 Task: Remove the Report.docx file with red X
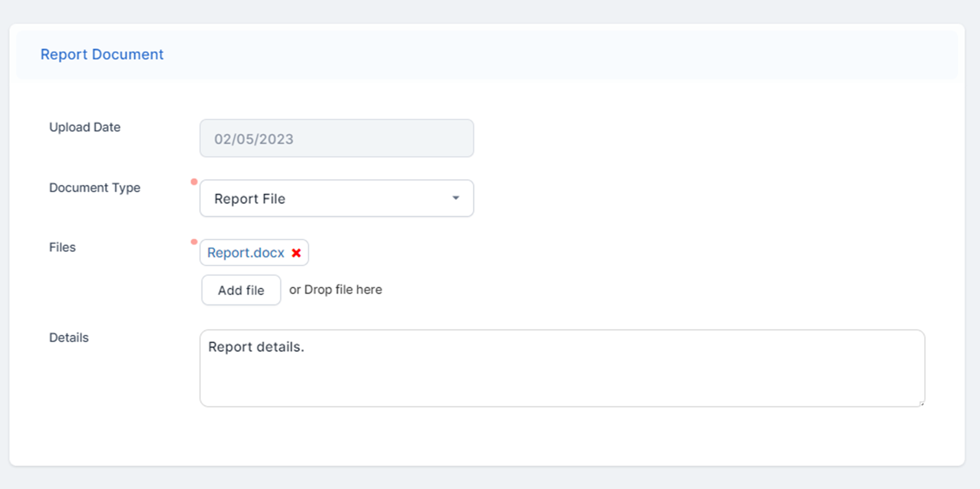296,253
